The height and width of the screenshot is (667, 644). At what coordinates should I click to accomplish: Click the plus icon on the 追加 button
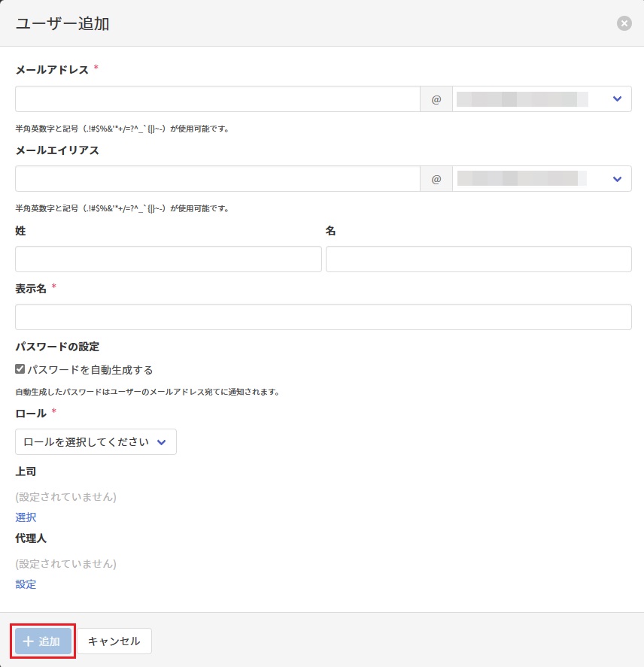(x=29, y=641)
